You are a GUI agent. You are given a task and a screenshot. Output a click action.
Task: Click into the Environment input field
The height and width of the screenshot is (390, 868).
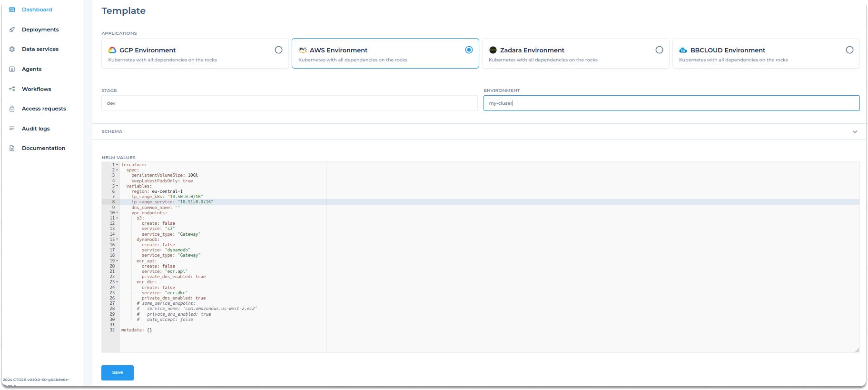[671, 103]
